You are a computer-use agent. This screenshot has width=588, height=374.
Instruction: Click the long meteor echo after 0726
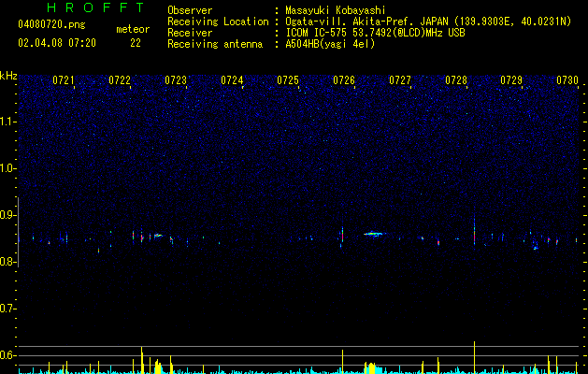[x=374, y=234]
